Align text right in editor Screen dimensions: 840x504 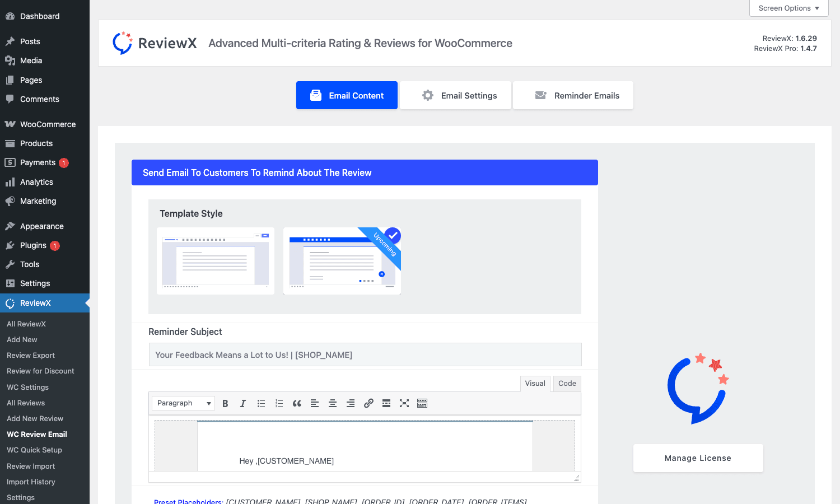click(351, 403)
